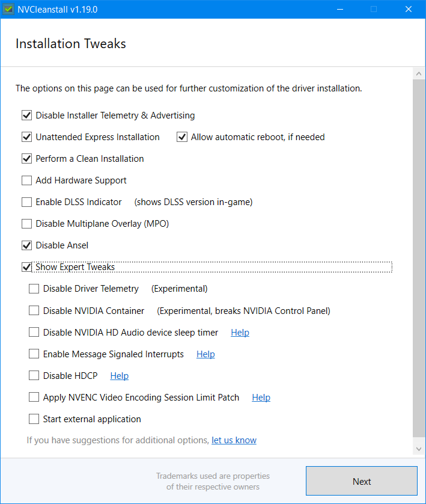Click the NVCleanstall app icon in title bar
Screen dimensions: 426x504
pyautogui.click(x=8, y=9)
